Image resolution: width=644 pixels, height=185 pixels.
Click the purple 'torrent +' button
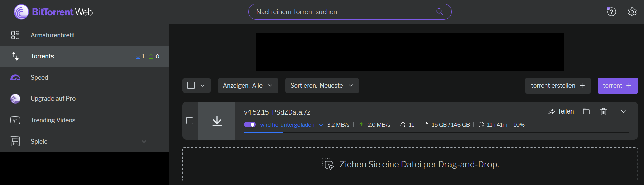point(617,85)
